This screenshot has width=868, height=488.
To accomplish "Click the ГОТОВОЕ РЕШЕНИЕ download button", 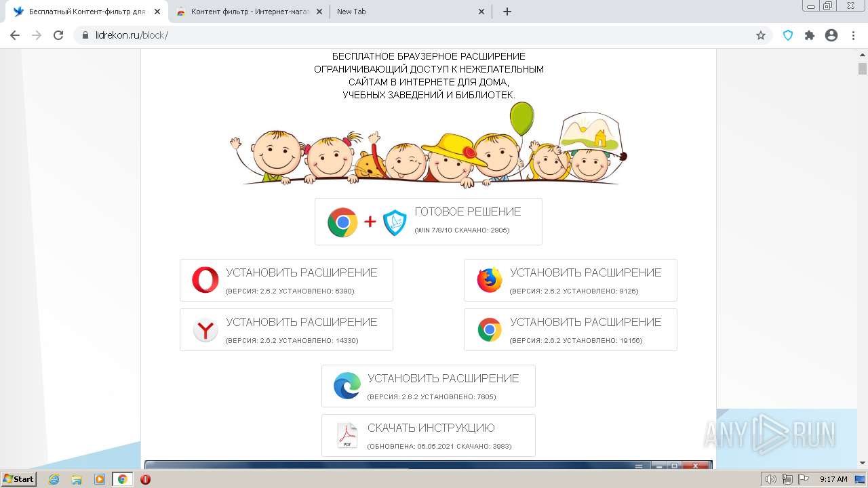I will 429,222.
